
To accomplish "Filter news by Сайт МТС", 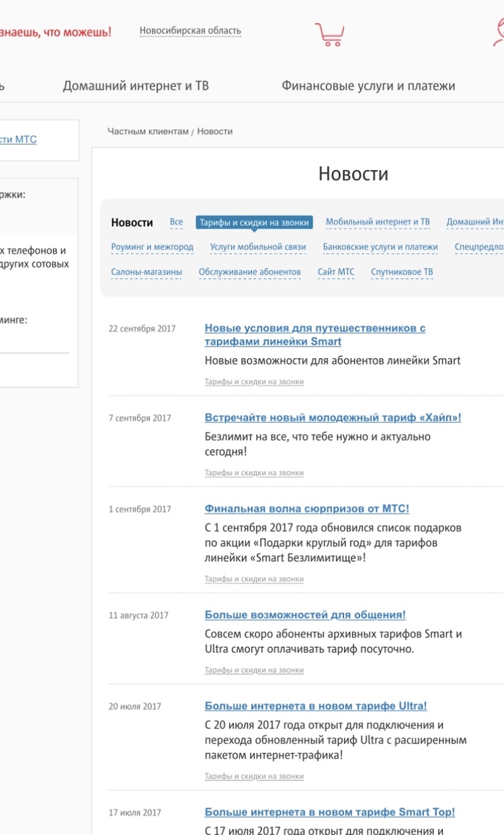I will (x=336, y=272).
